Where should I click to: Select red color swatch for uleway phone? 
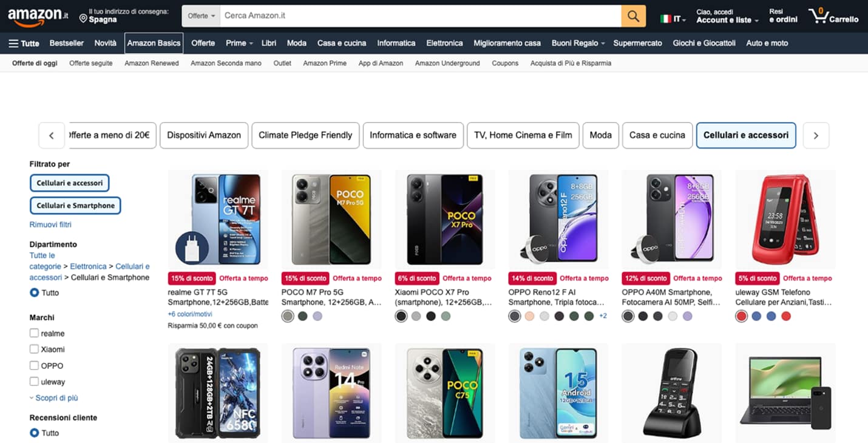pyautogui.click(x=741, y=316)
